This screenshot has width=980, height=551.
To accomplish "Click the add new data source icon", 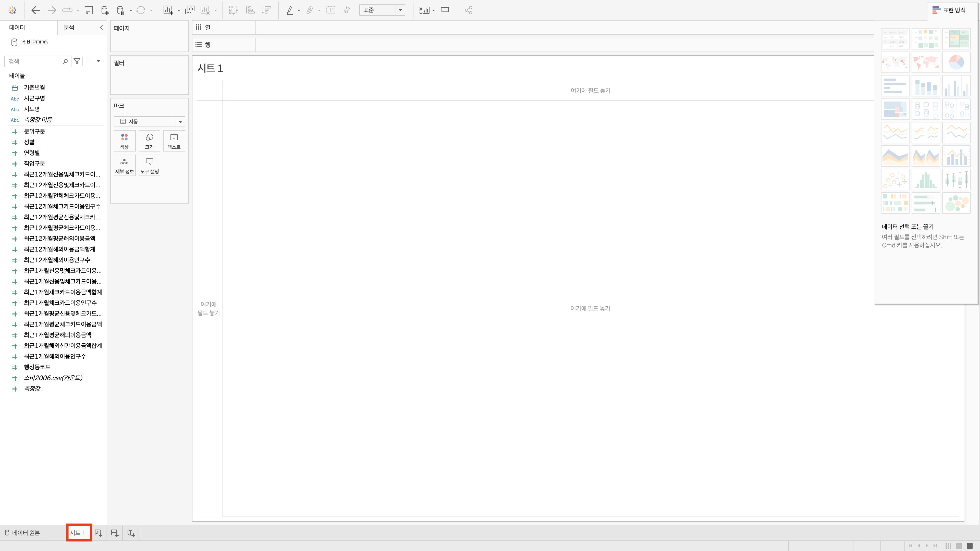I will [x=105, y=10].
